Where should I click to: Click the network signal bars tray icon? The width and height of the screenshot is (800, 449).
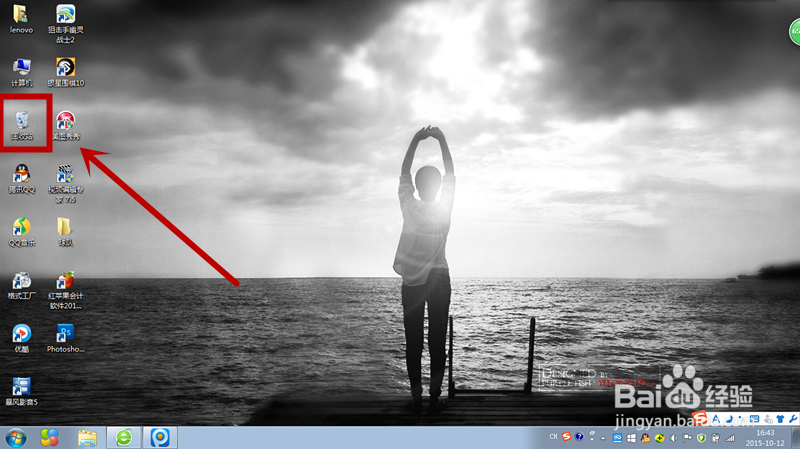pos(730,438)
